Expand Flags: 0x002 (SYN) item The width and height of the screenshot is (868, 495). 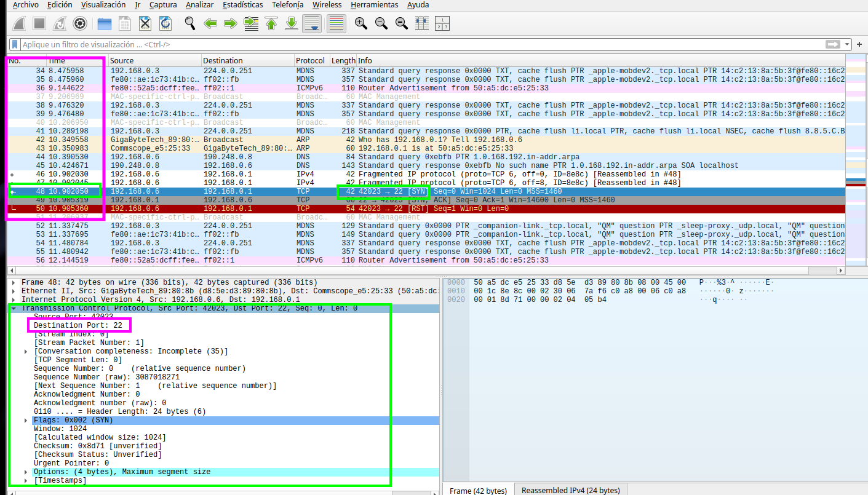(x=26, y=420)
